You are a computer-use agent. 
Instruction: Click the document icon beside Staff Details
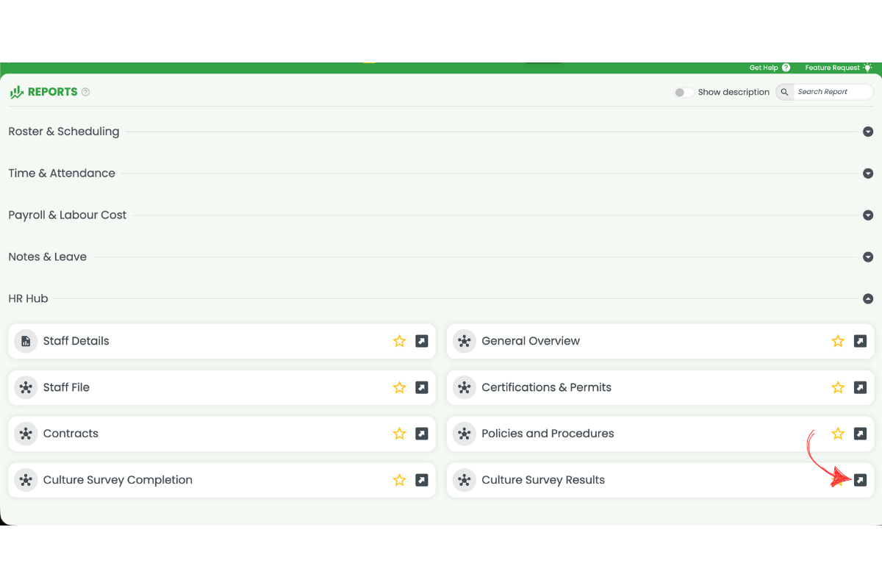(x=25, y=341)
